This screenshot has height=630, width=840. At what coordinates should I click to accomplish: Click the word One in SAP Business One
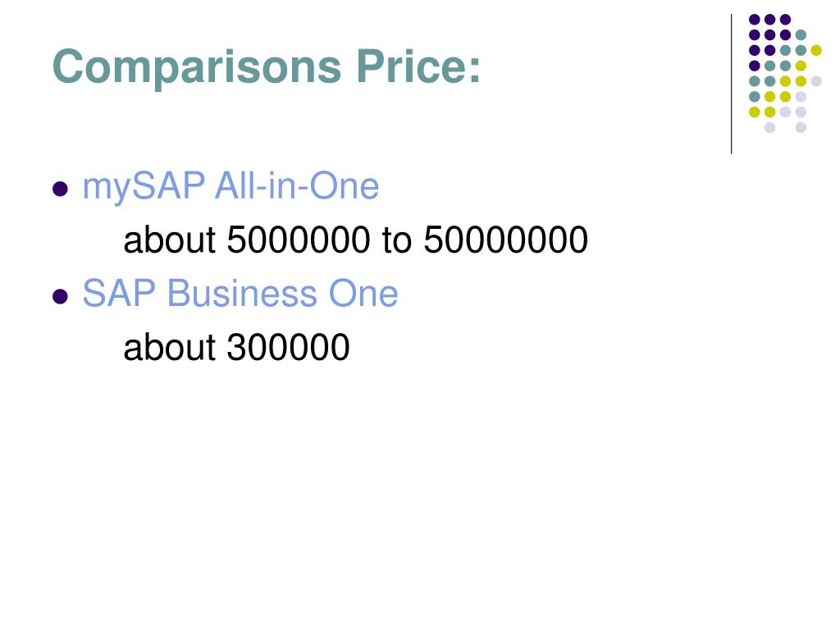[x=363, y=294]
